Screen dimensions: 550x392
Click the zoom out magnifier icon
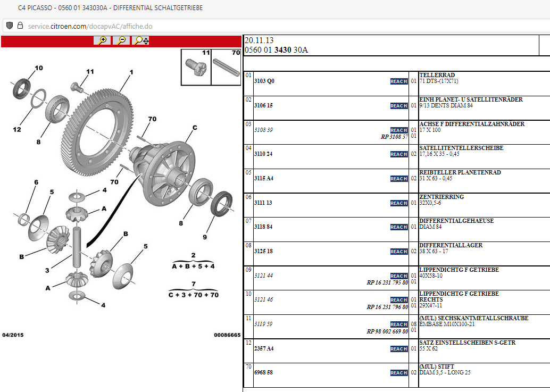click(121, 40)
